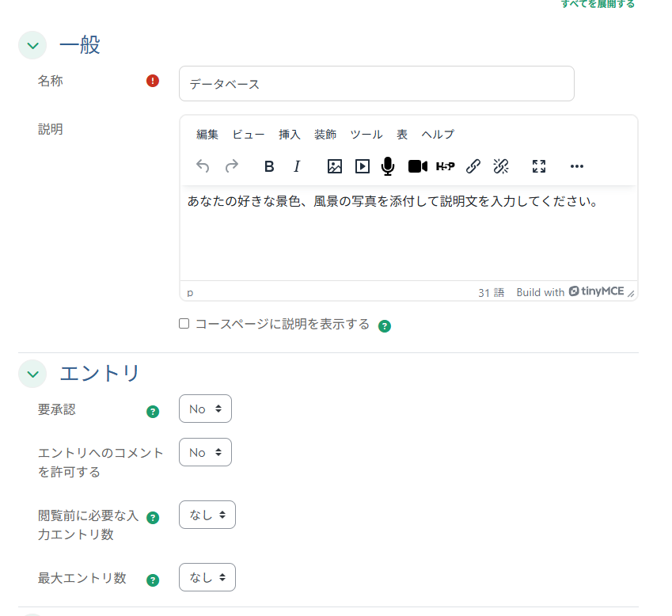Click the record audio microphone icon
Image resolution: width=672 pixels, height=616 pixels.
click(x=387, y=166)
